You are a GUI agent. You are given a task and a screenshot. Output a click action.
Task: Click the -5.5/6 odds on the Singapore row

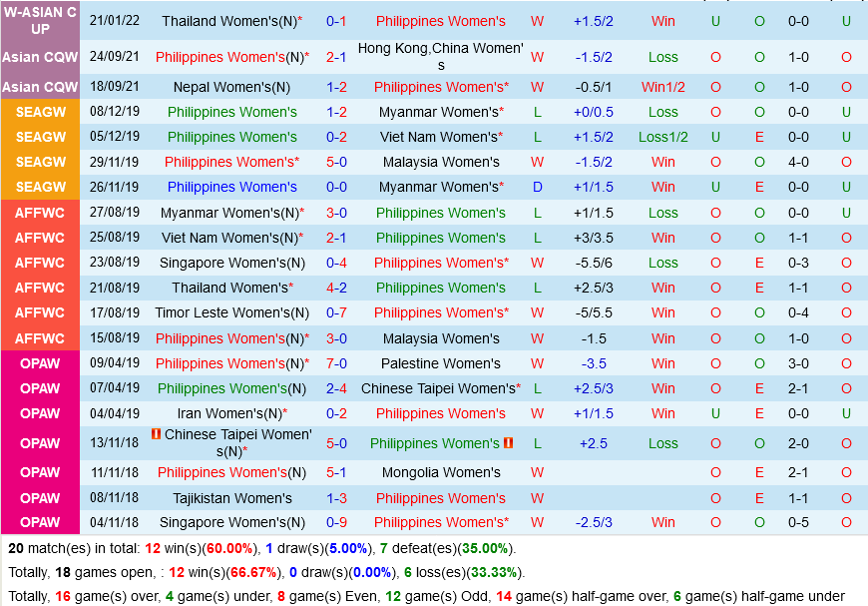click(x=593, y=263)
